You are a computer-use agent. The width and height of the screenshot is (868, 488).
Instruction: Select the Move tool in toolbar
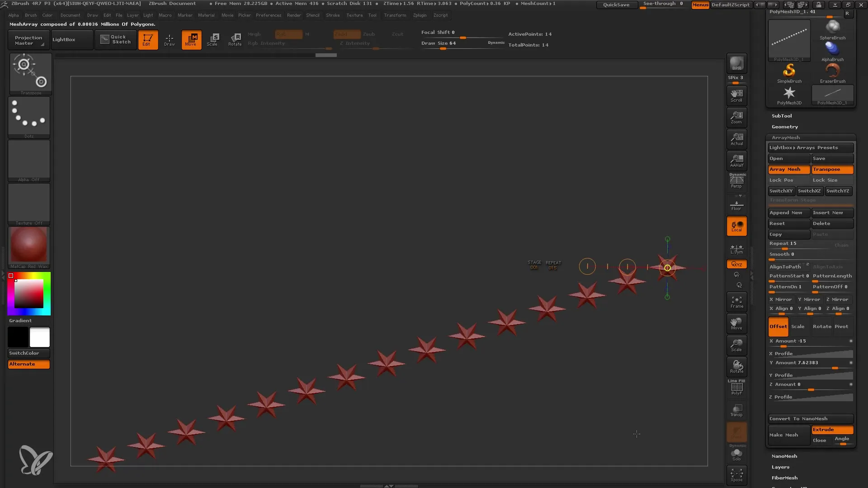click(x=191, y=39)
